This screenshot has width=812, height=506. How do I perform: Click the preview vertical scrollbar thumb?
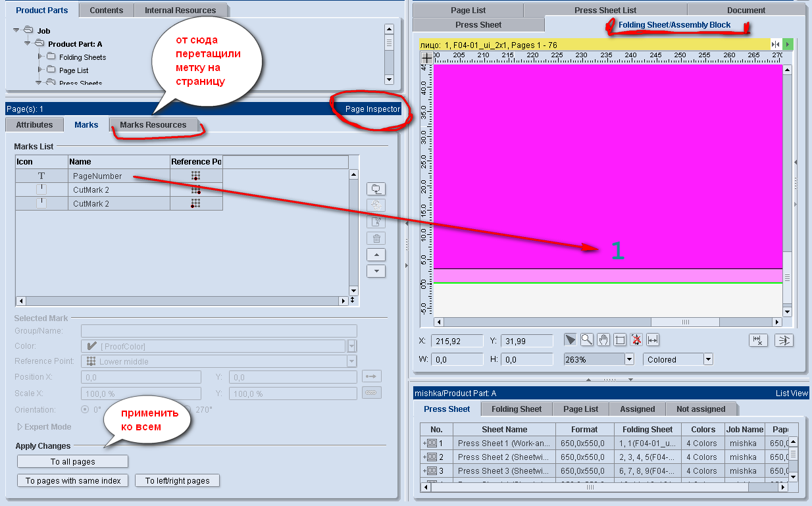coord(787,278)
